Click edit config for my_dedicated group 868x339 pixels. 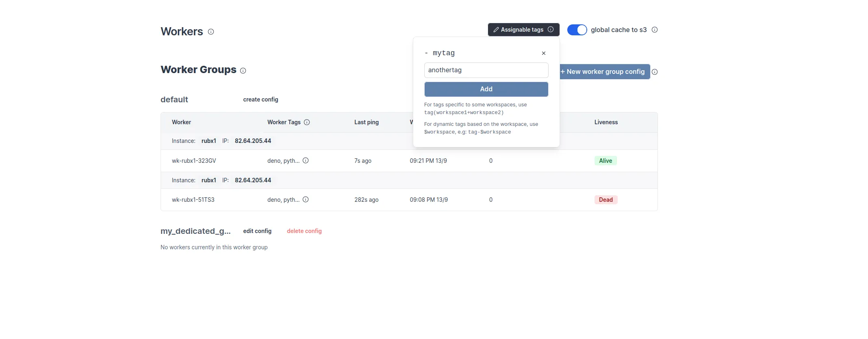(257, 231)
